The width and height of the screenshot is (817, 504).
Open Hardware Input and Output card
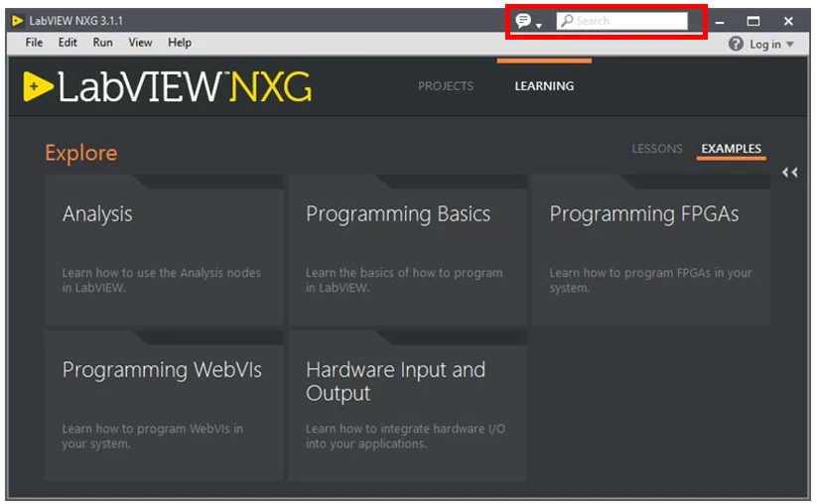point(407,406)
